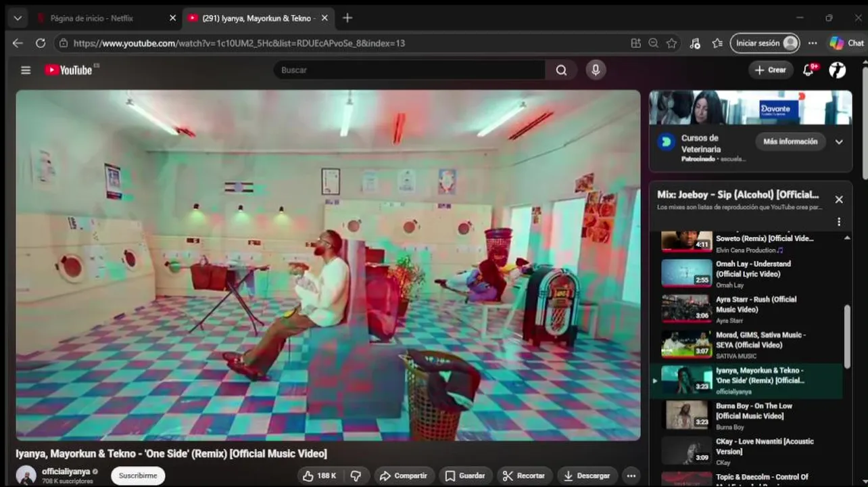
Task: View site information lock icon
Action: pos(64,43)
